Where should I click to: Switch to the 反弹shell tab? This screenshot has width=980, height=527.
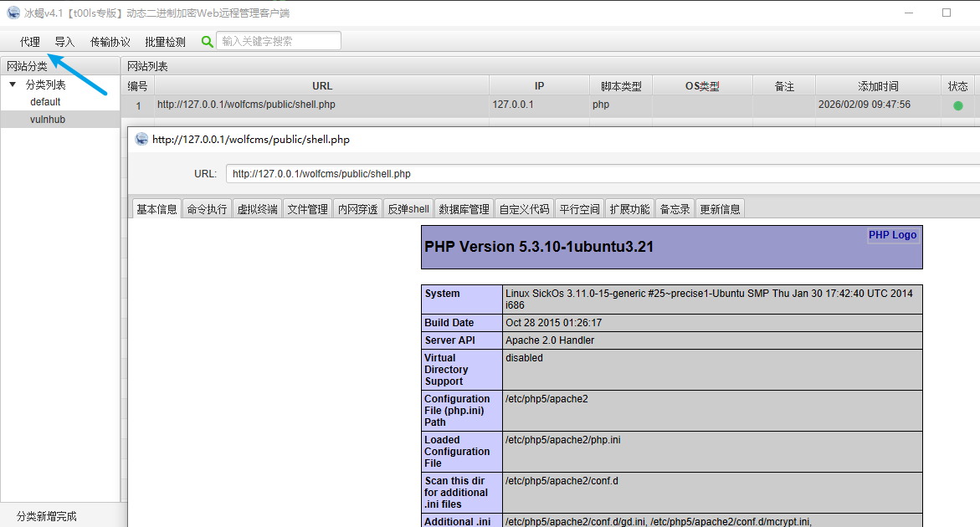(x=408, y=209)
